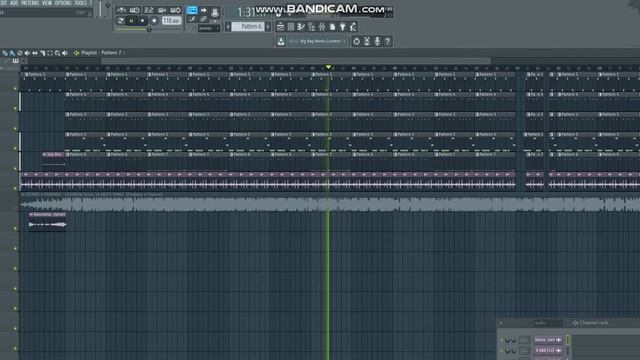Viewport: 640px width, 360px height.
Task: Open the Playlist window icon
Action: click(280, 27)
